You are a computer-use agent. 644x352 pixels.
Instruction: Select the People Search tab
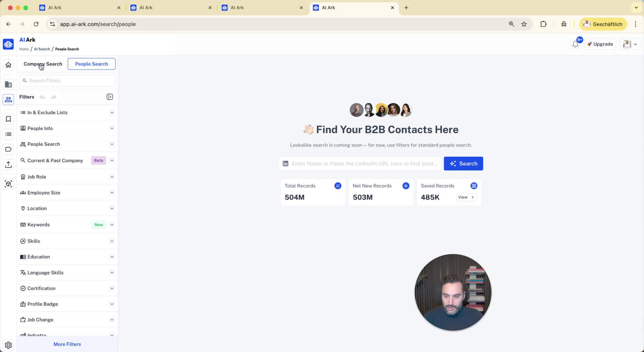coord(91,64)
